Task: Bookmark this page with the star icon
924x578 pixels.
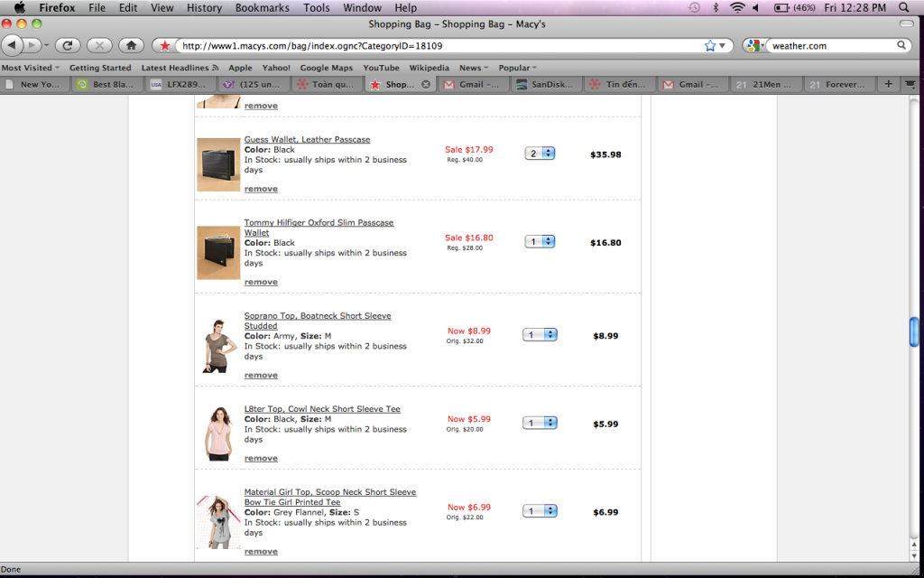Action: point(710,45)
